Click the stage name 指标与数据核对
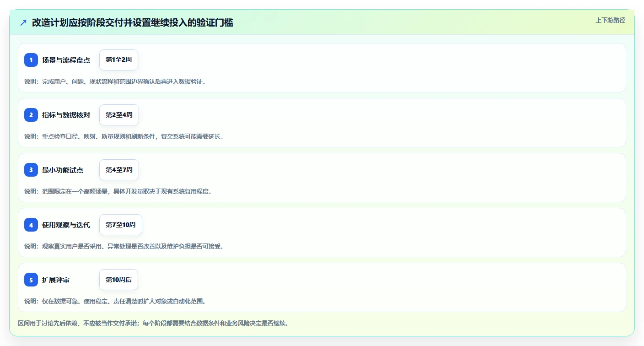This screenshot has height=346, width=644. (x=66, y=115)
